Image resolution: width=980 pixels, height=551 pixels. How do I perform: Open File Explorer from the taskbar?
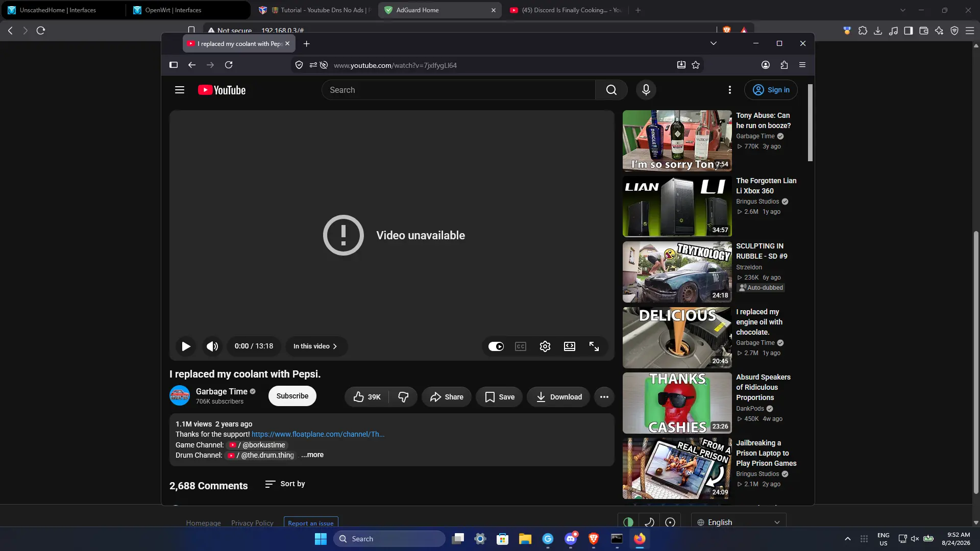(x=525, y=539)
